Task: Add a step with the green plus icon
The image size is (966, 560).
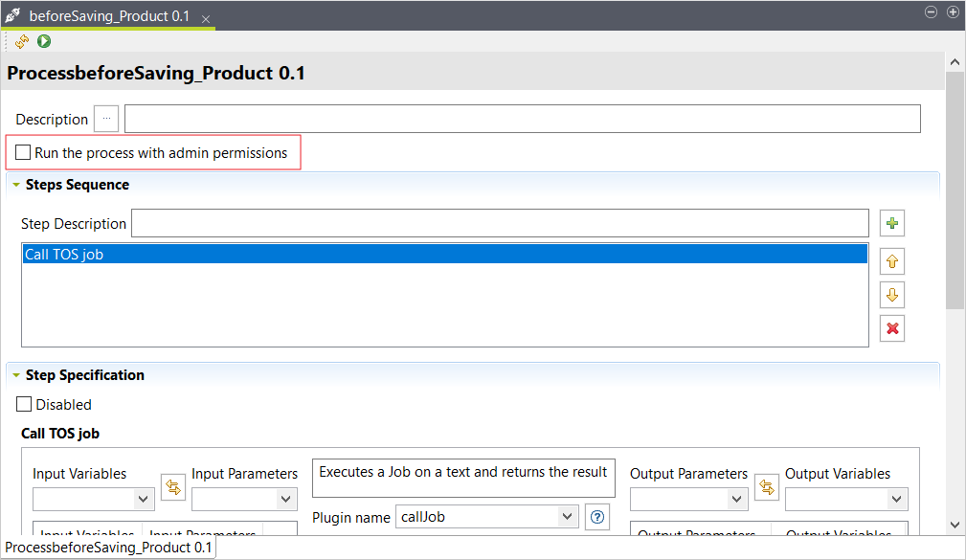Action: tap(892, 224)
